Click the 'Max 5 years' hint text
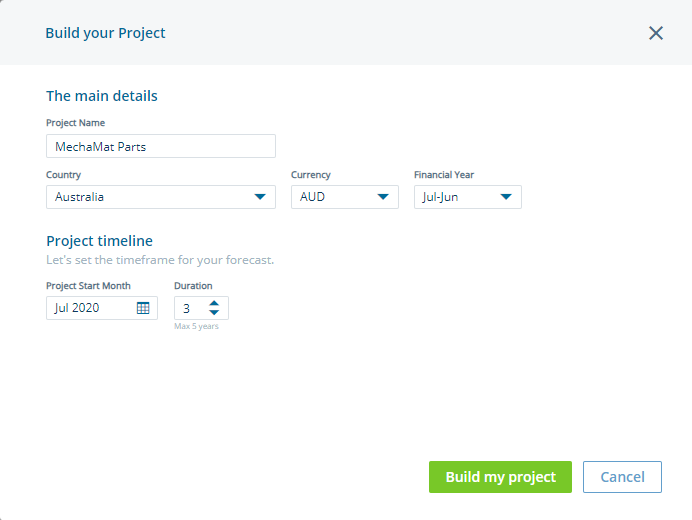This screenshot has width=692, height=520. [196, 326]
